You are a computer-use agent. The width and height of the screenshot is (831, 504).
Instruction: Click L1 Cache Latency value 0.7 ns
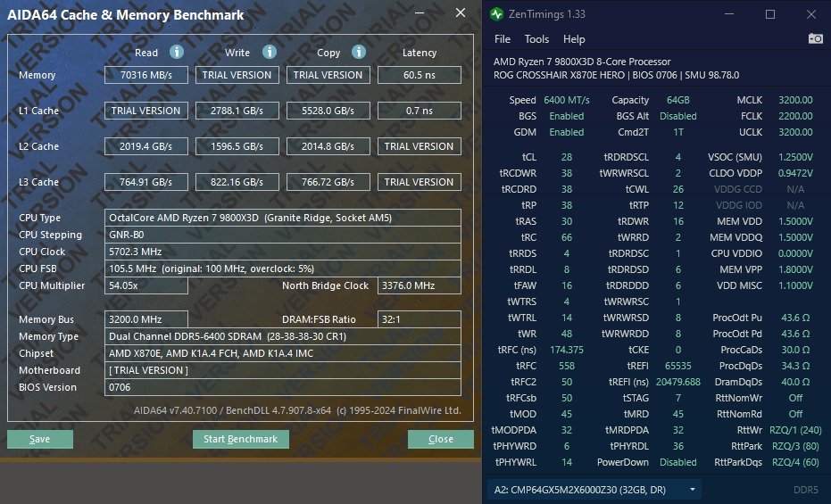point(420,111)
